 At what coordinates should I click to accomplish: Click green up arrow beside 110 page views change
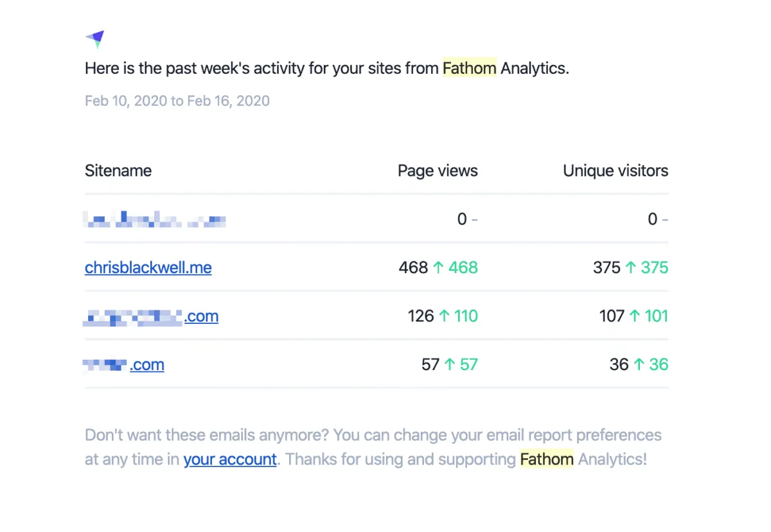[x=444, y=316]
